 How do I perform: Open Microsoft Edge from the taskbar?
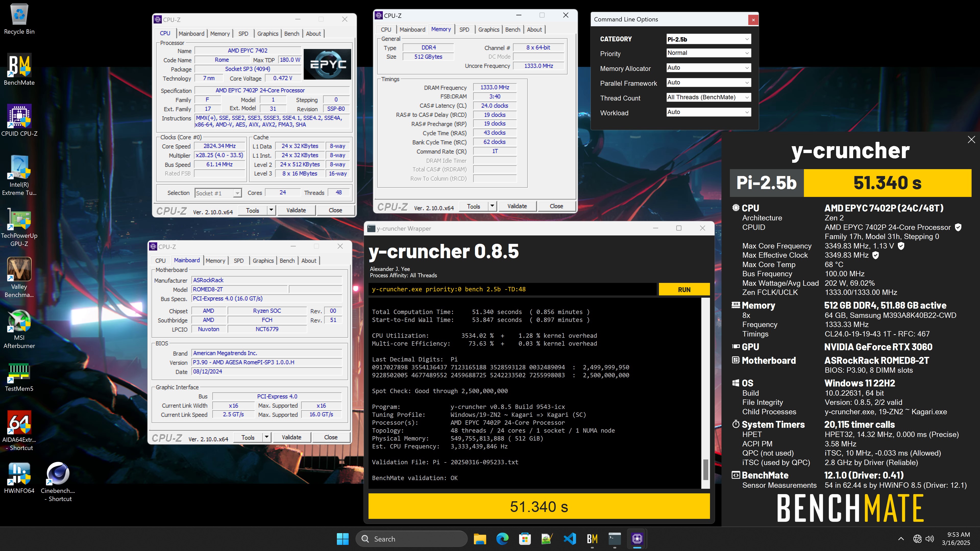[x=502, y=539]
